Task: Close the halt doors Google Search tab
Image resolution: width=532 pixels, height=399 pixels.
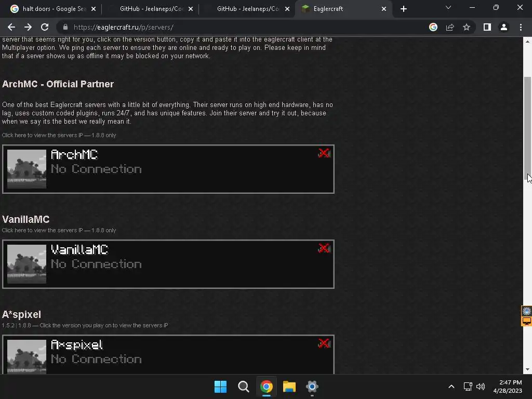Action: (94, 9)
